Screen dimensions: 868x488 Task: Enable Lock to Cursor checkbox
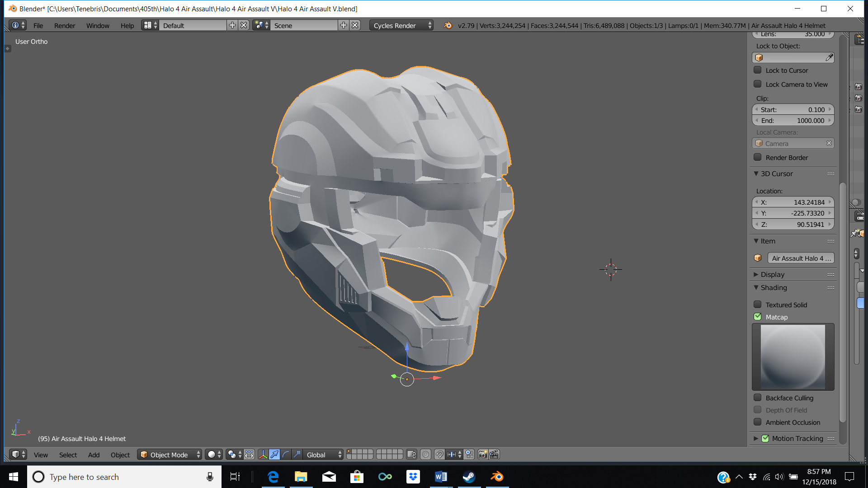point(758,70)
